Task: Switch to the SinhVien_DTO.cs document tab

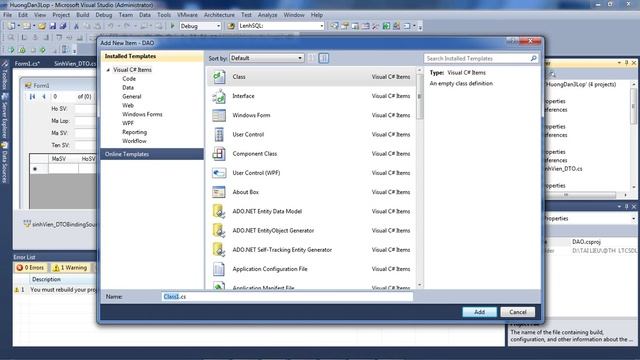Action: (x=75, y=64)
